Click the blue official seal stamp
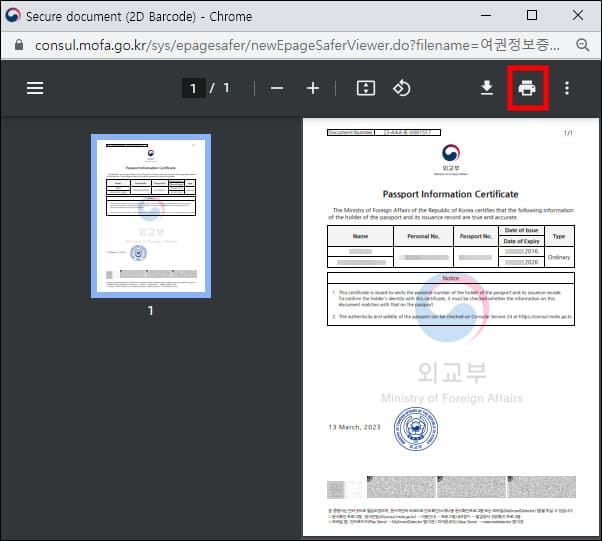The image size is (602, 541). coord(416,429)
